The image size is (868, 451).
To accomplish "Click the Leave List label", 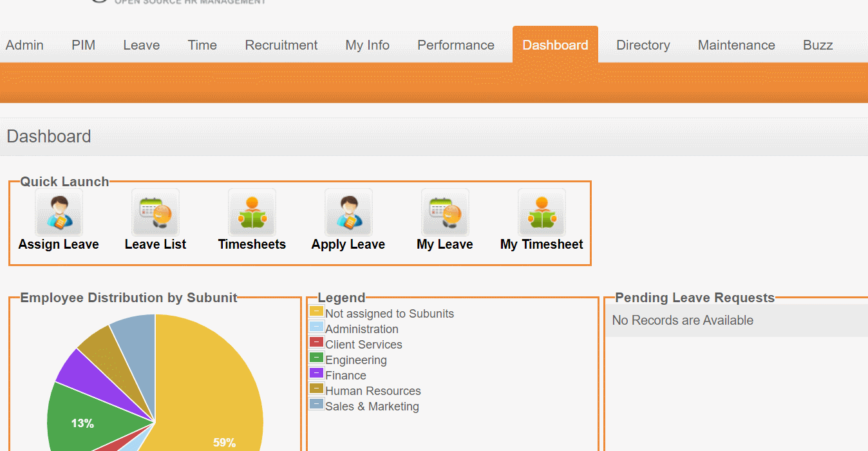I will coord(155,244).
